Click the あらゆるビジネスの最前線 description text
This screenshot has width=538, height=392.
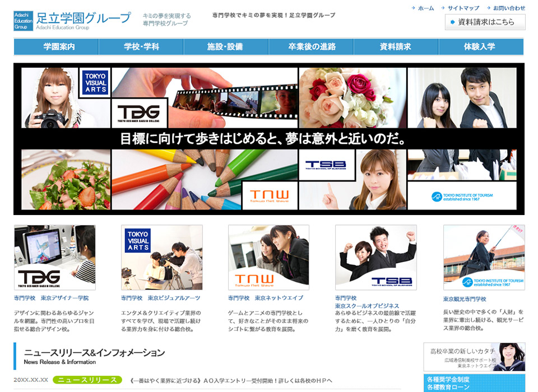click(375, 321)
